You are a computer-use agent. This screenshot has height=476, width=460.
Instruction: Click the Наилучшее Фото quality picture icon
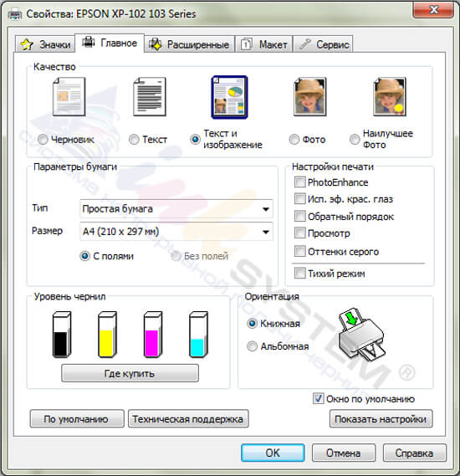(x=390, y=97)
